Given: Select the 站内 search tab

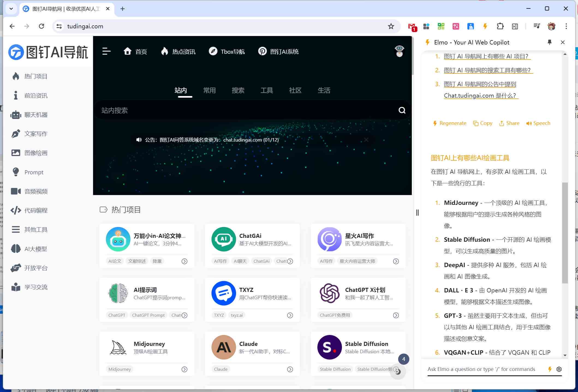Looking at the screenshot, I should (181, 90).
